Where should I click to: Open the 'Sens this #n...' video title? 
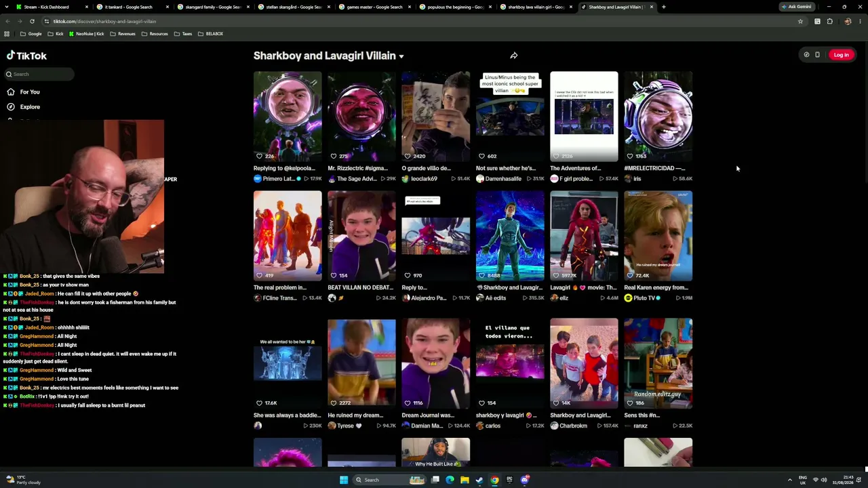642,415
